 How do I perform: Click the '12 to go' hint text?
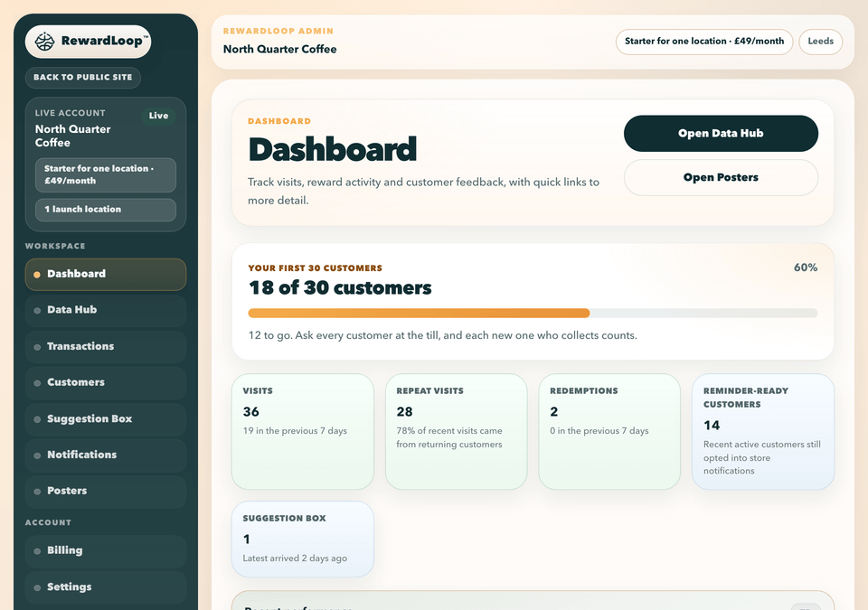[443, 335]
